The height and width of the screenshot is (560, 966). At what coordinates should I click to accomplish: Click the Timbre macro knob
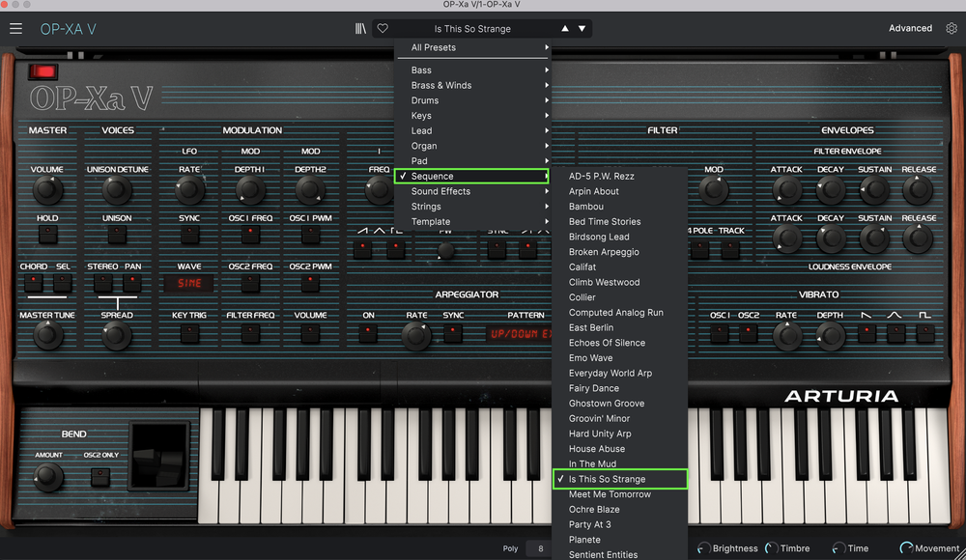(771, 548)
